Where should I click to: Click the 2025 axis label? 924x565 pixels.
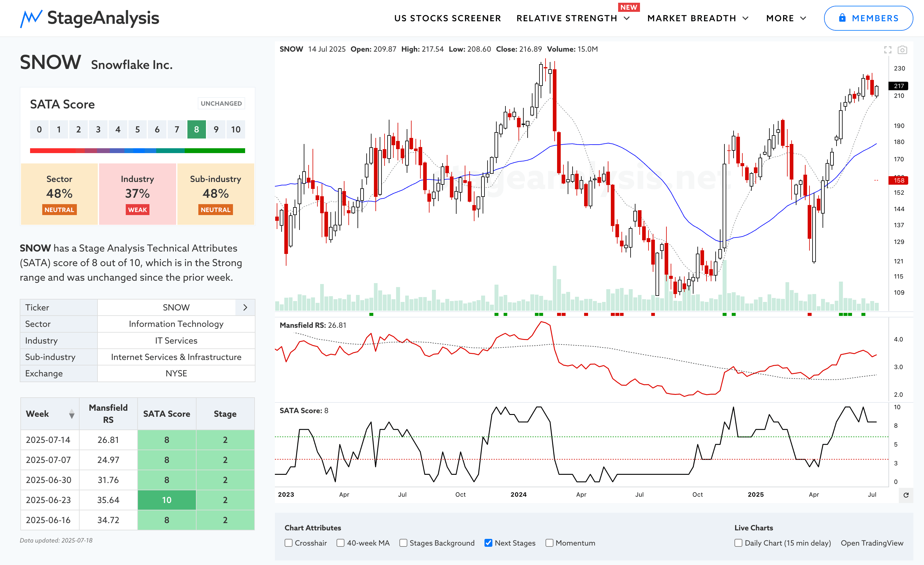coord(755,495)
